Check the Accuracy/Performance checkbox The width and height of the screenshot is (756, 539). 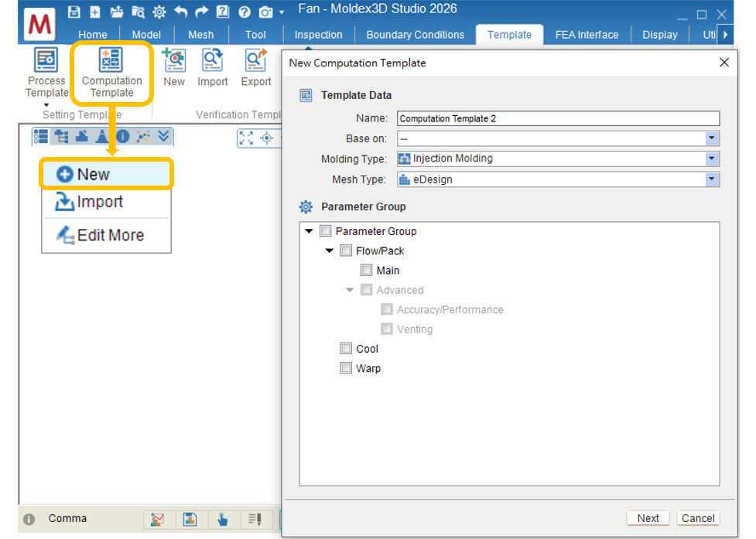point(387,309)
